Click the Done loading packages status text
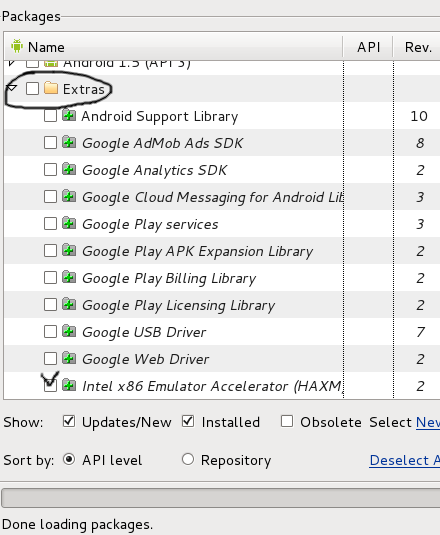 77,524
